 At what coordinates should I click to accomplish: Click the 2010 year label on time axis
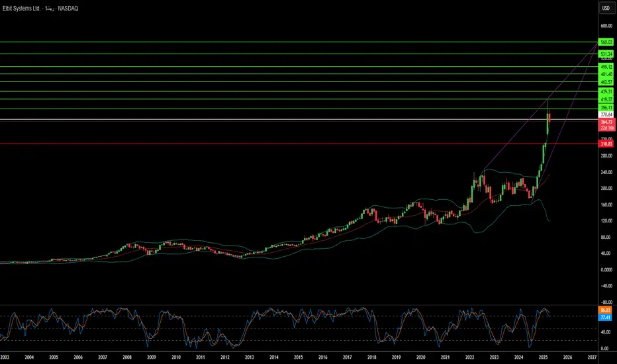pyautogui.click(x=176, y=357)
